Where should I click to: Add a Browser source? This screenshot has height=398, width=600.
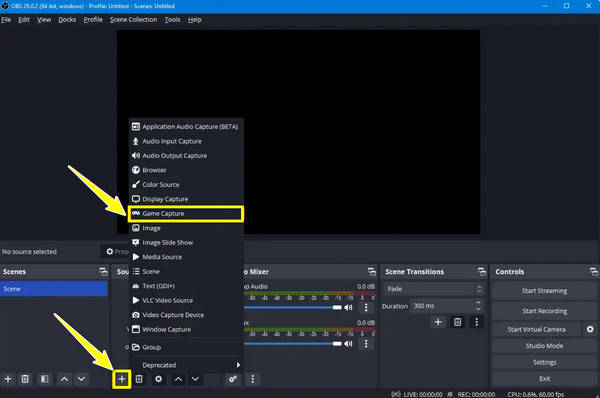(186, 170)
